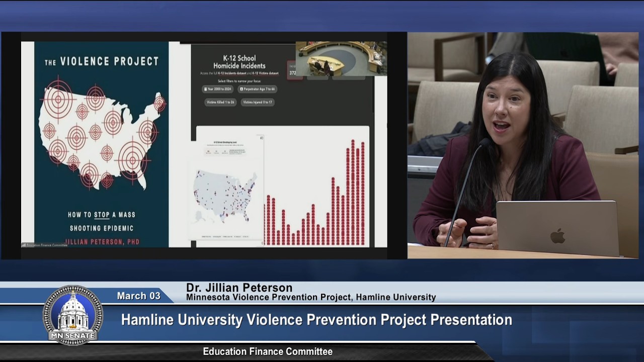644x362 pixels.
Task: Click "Minnesota Violence Prevention Project, Hamline University" subtitle
Action: pos(311,297)
